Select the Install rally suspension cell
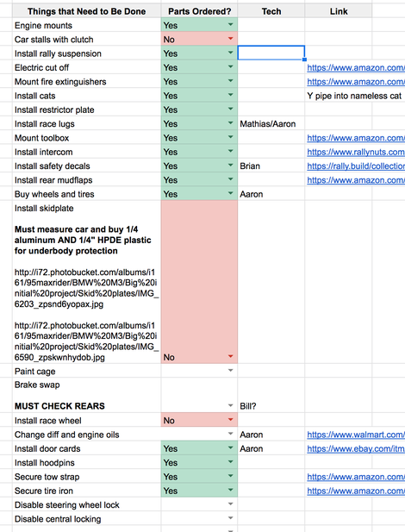 coord(86,53)
